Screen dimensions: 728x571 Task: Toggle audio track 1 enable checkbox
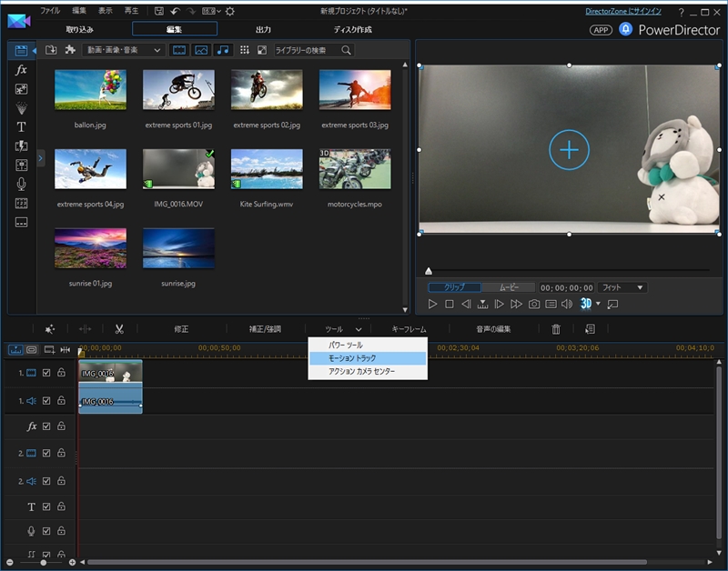point(46,401)
